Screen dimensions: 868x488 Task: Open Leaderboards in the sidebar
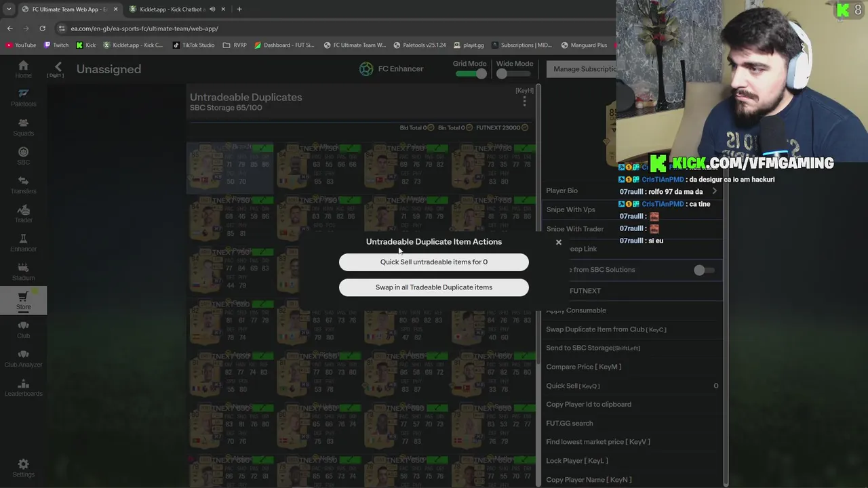(23, 388)
